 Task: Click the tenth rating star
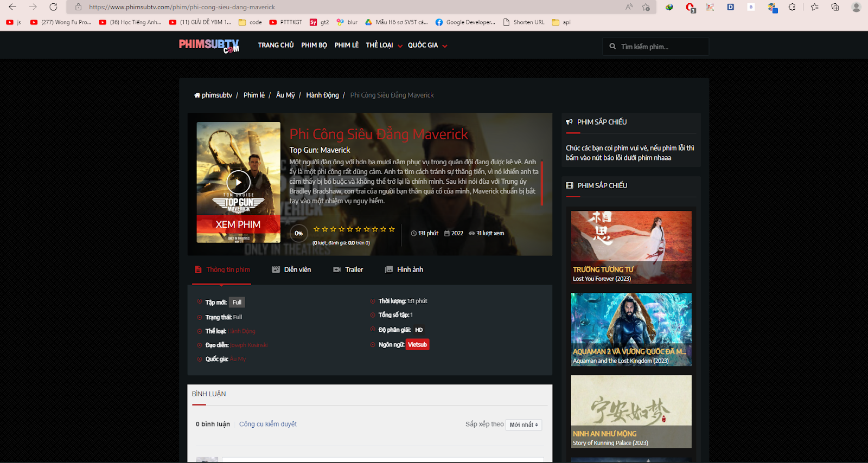tap(392, 229)
